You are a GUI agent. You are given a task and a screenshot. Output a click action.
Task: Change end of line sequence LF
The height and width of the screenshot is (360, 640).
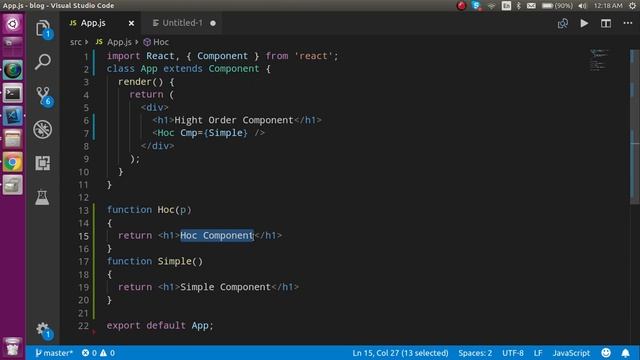tap(538, 353)
